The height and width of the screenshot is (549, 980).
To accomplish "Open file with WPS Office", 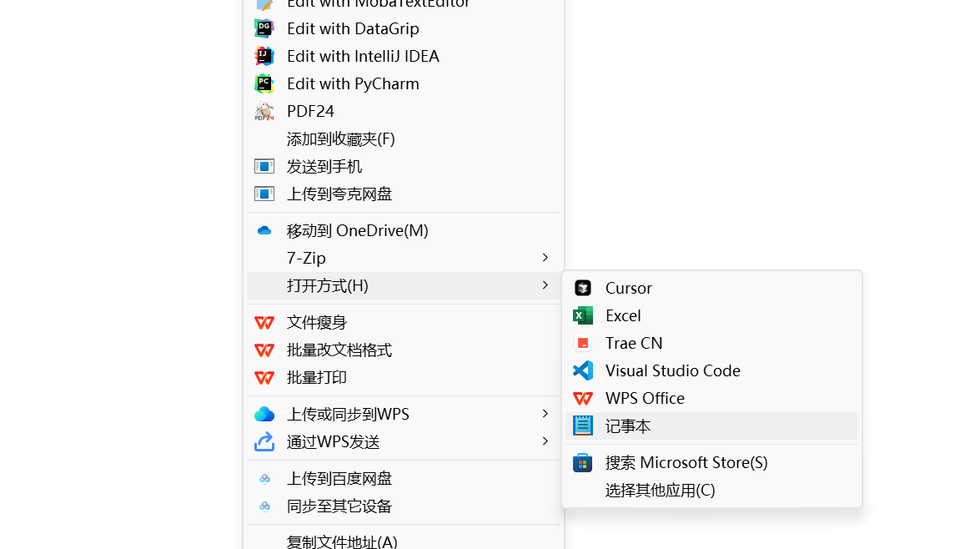I will [x=712, y=398].
